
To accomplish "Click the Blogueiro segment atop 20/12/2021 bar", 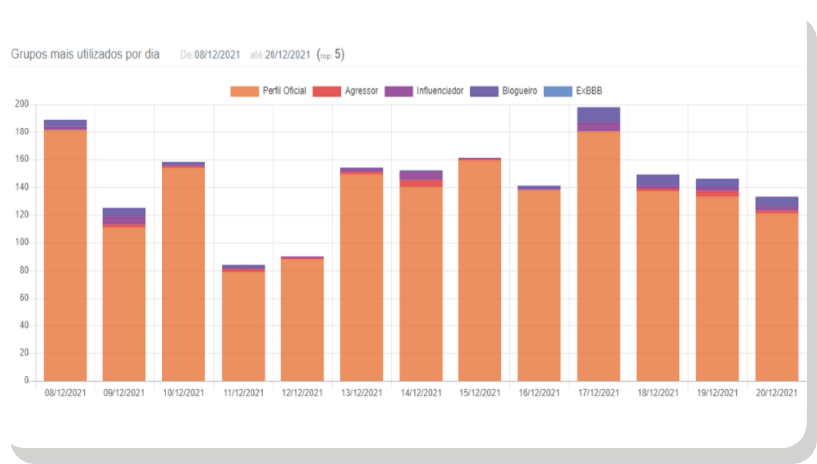I will pos(777,202).
